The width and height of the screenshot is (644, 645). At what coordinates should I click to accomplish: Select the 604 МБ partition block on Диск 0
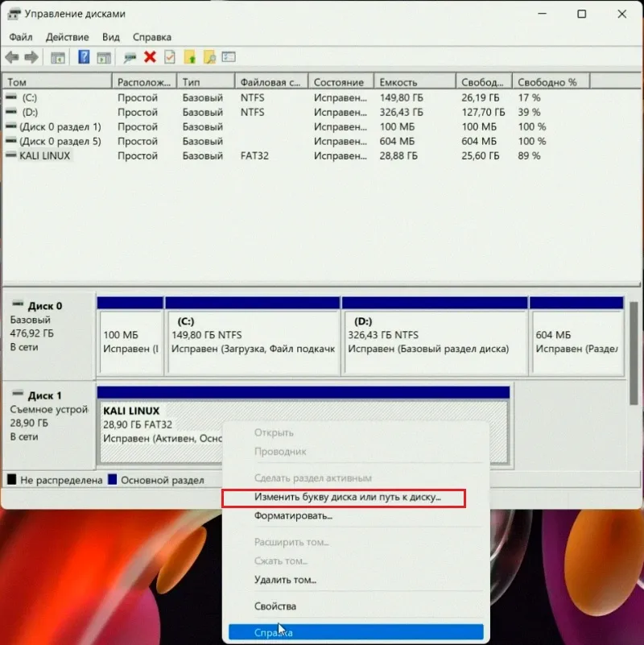(576, 336)
